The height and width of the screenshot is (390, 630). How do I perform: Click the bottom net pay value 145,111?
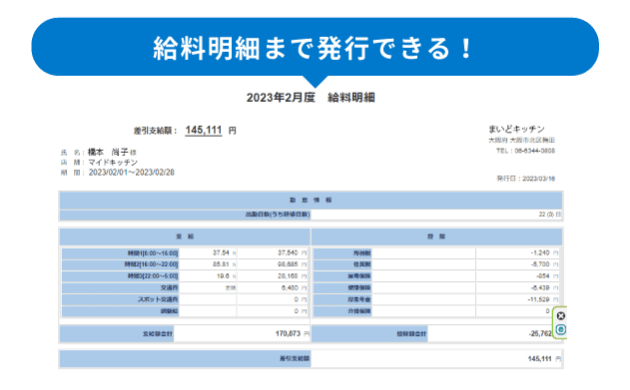pyautogui.click(x=540, y=359)
